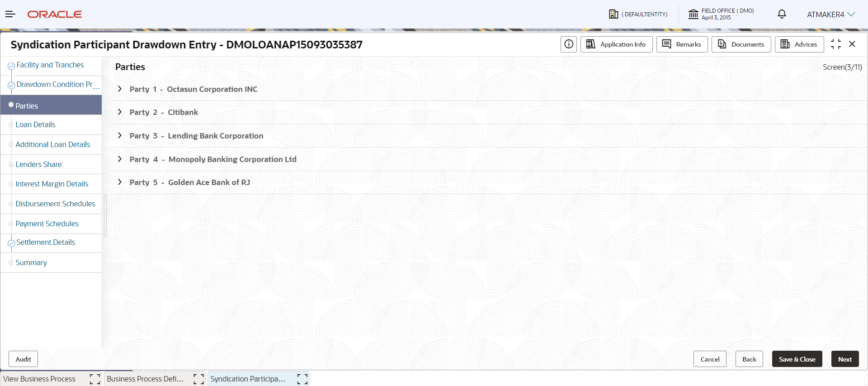Click the Audit button

24,359
